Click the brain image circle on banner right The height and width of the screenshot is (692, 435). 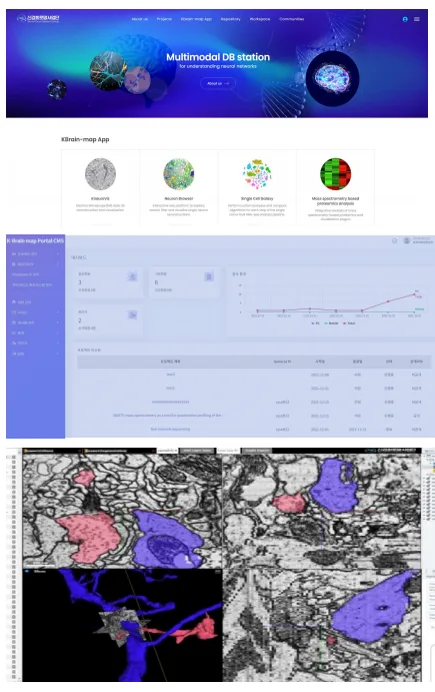(x=332, y=78)
